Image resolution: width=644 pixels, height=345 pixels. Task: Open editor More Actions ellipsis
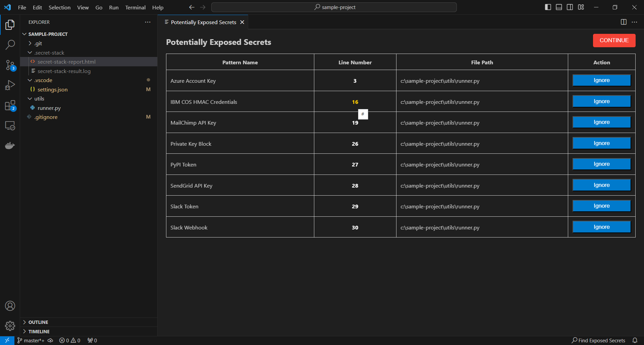(634, 22)
